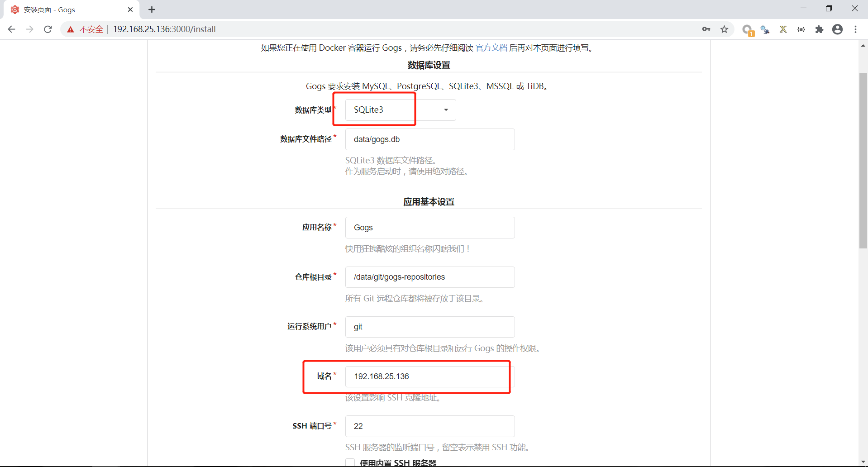Screen dimensions: 868x467
Task: Bookmark this page with the star icon
Action: 725,29
